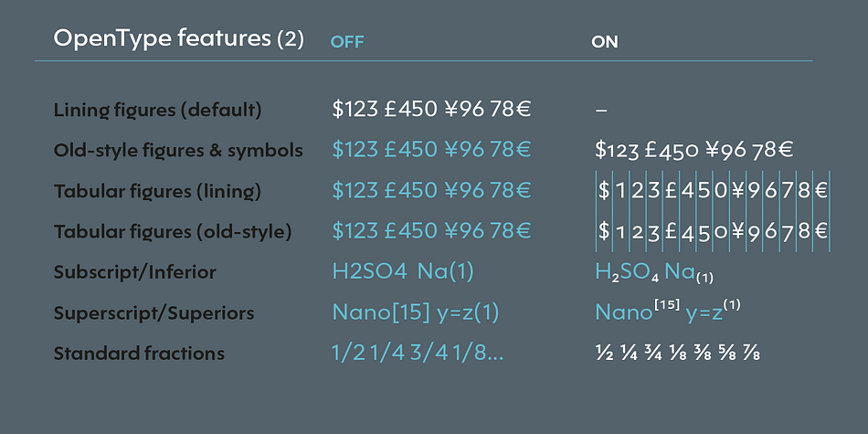Viewport: 868px width, 434px height.
Task: Click the Tabular figures (lining) label
Action: (x=157, y=192)
